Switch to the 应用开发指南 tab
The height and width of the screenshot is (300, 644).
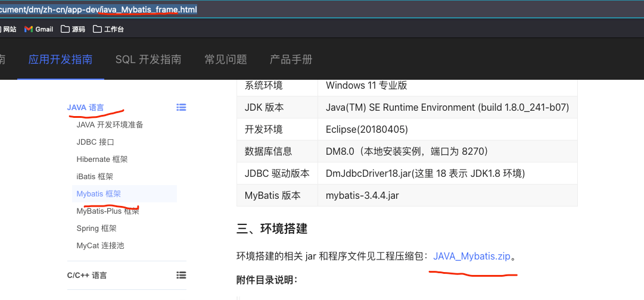(60, 60)
